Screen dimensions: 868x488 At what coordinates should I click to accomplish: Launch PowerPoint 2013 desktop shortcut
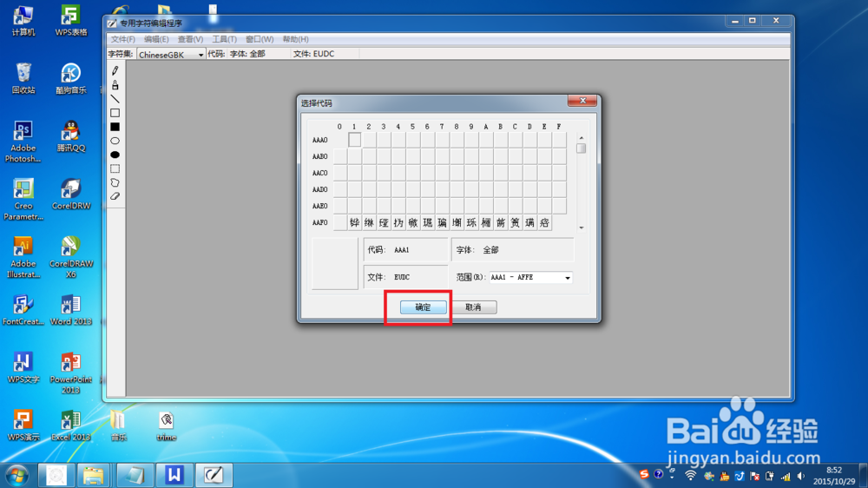coord(71,373)
